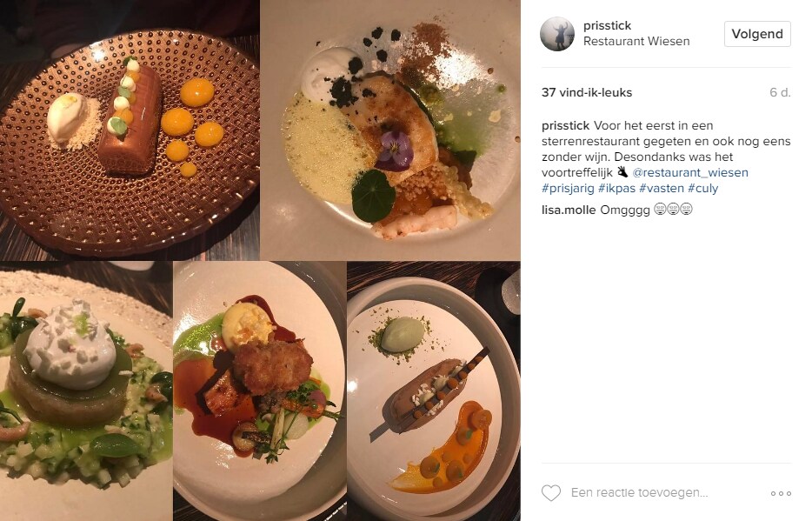Open Restaurant Wiesen location link

tap(636, 41)
